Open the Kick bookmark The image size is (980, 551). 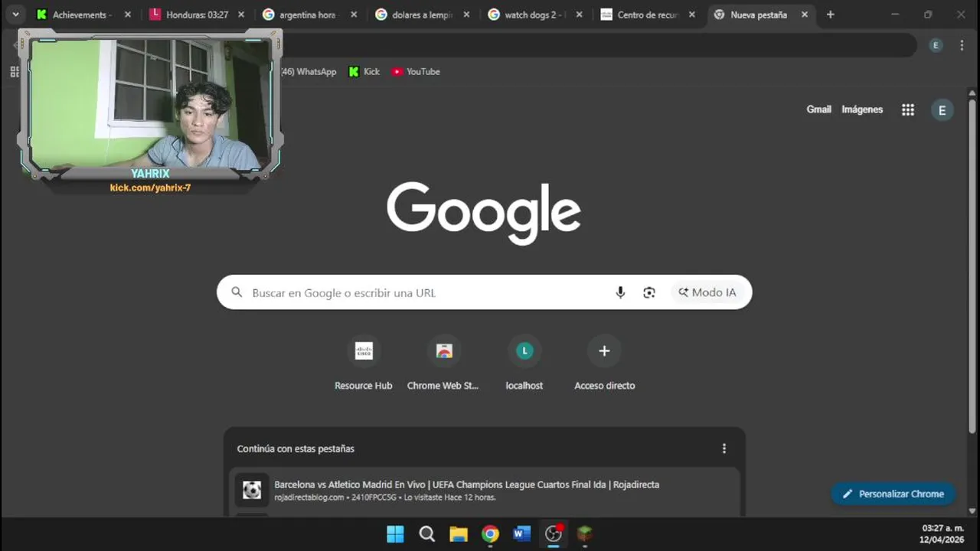(x=364, y=71)
